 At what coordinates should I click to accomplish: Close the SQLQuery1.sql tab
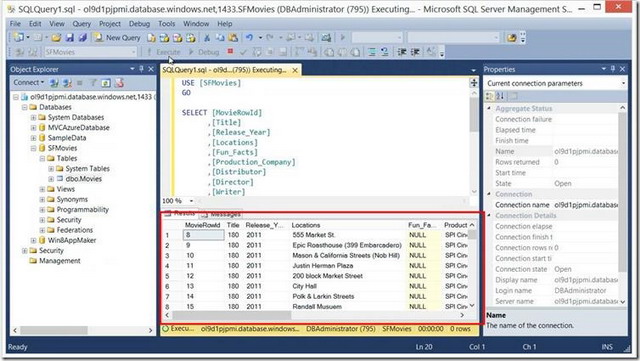click(x=295, y=70)
